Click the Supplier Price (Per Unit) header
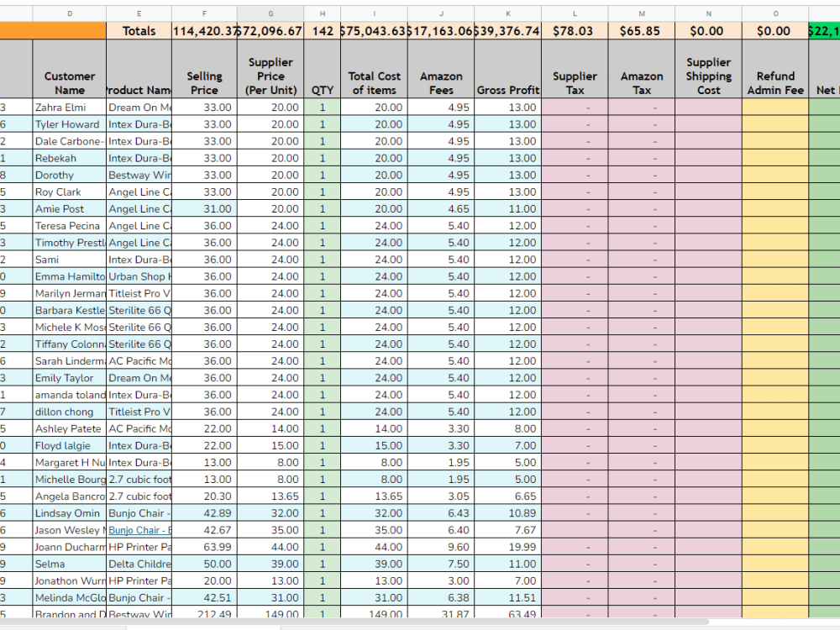 tap(270, 69)
